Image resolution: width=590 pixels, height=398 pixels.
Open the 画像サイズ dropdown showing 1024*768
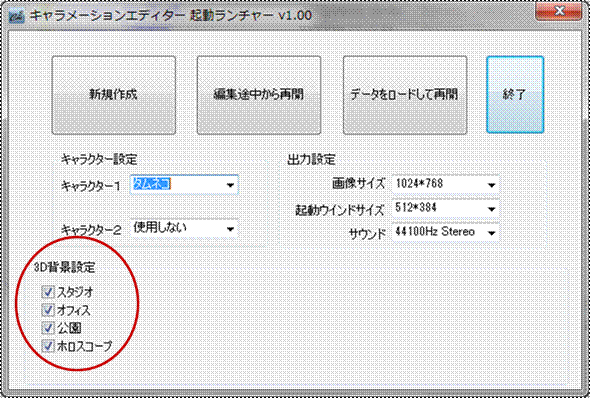tap(446, 184)
